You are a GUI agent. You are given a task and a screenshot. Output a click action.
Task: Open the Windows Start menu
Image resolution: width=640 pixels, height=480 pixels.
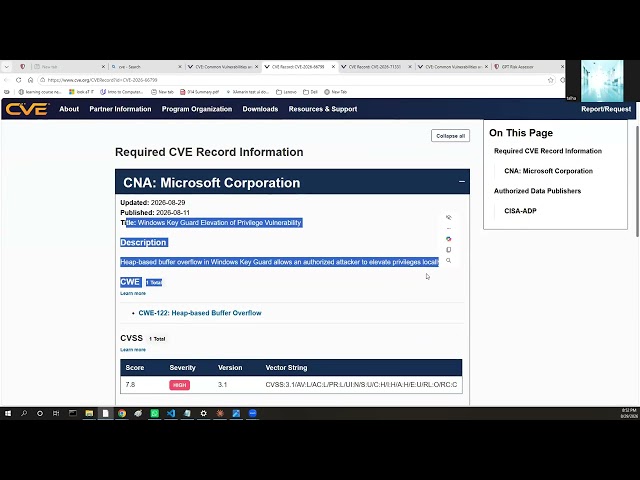pos(8,413)
